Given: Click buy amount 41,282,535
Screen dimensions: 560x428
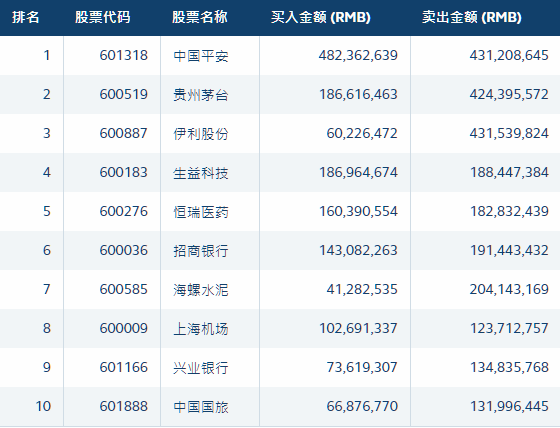Looking at the screenshot, I should (x=362, y=289).
